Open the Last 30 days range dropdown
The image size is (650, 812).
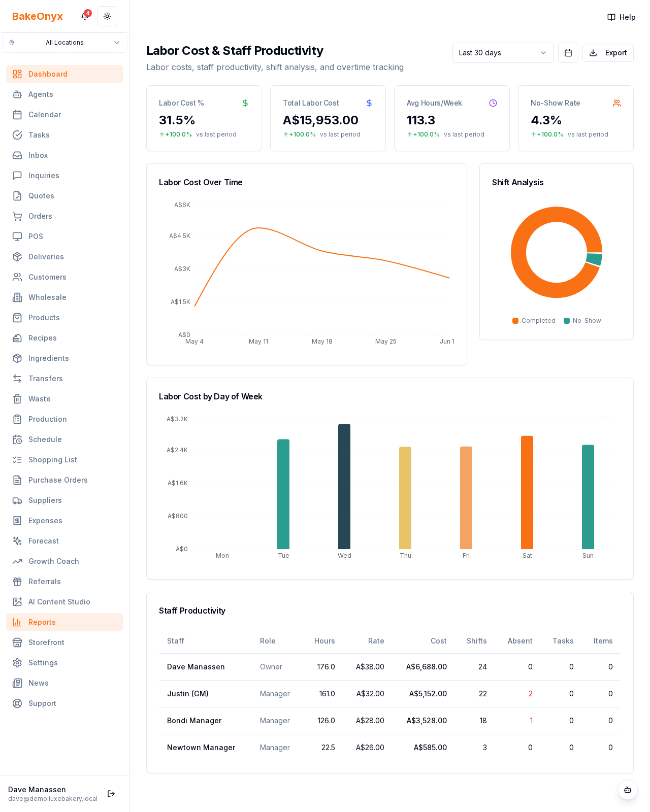click(x=503, y=53)
